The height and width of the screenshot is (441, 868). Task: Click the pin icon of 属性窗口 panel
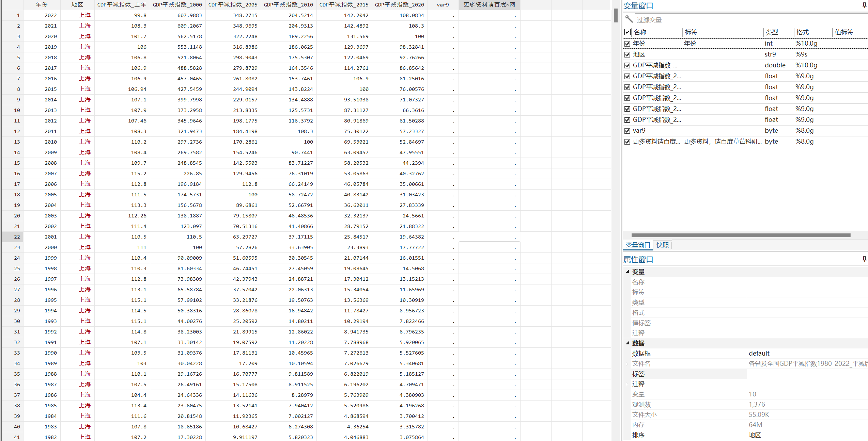pos(864,259)
